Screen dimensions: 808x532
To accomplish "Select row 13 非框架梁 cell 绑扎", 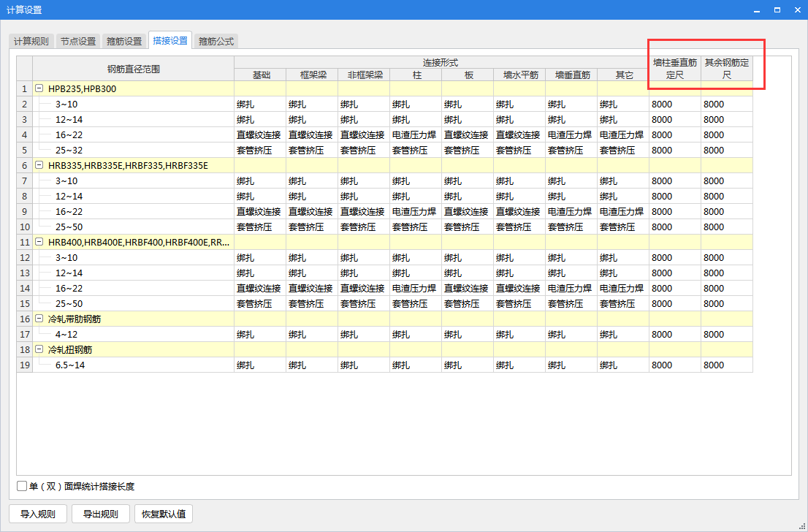I will (364, 273).
